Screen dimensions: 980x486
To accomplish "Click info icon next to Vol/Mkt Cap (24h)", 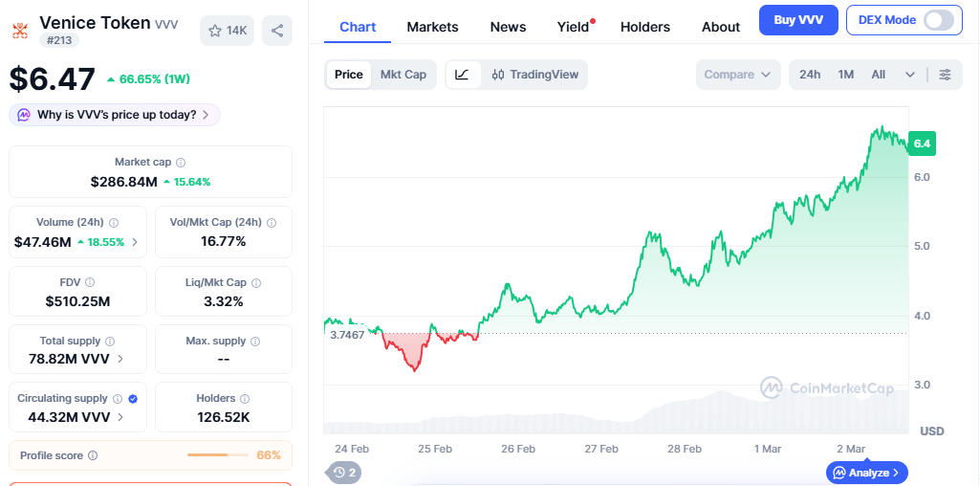I will pyautogui.click(x=272, y=223).
